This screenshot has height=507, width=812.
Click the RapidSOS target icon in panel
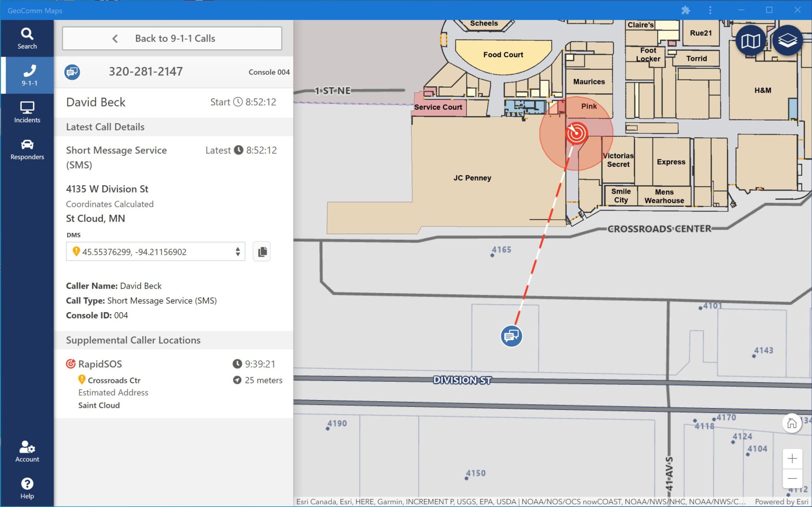pos(71,364)
